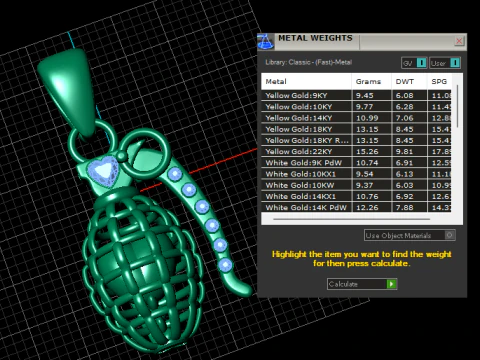Select the Yellow Gold:14KY row
480x360 pixels.
pyautogui.click(x=356, y=118)
